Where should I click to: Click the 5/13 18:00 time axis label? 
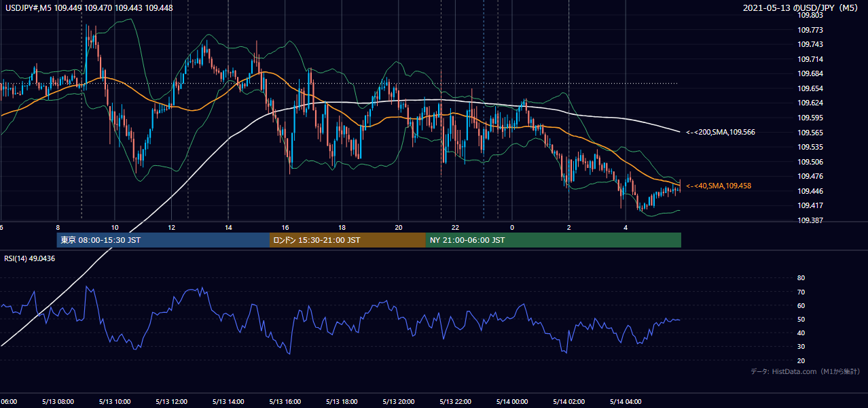click(342, 401)
